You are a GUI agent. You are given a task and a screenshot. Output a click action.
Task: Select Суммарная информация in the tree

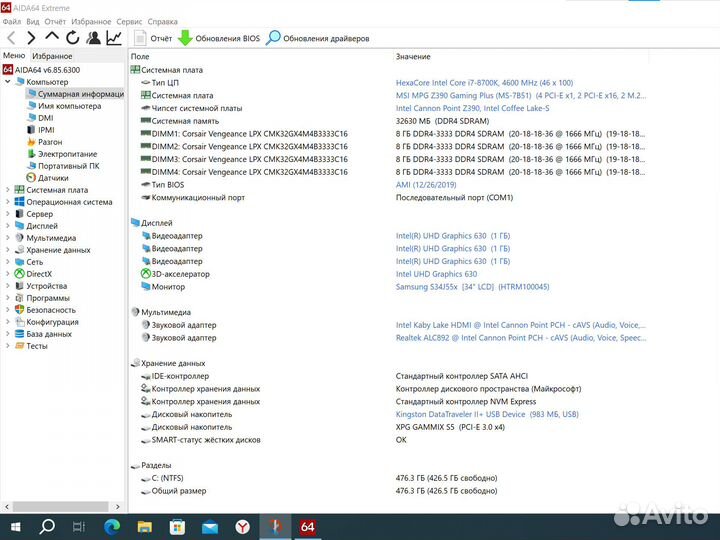click(x=76, y=94)
